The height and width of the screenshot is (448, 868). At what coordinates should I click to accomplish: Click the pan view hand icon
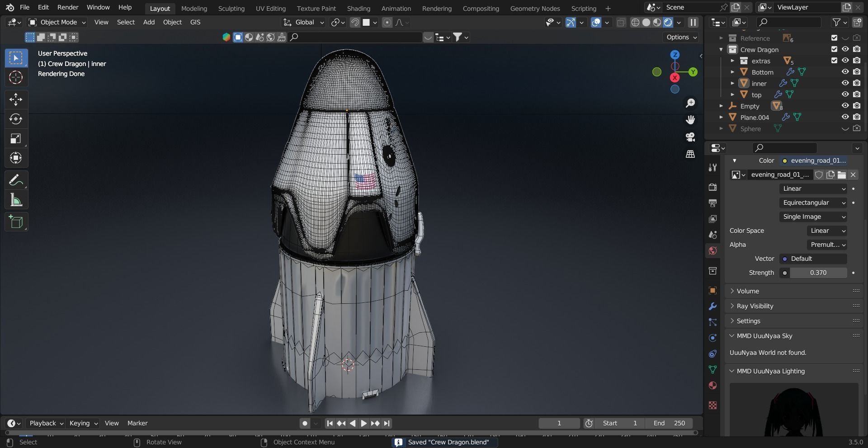coord(690,120)
